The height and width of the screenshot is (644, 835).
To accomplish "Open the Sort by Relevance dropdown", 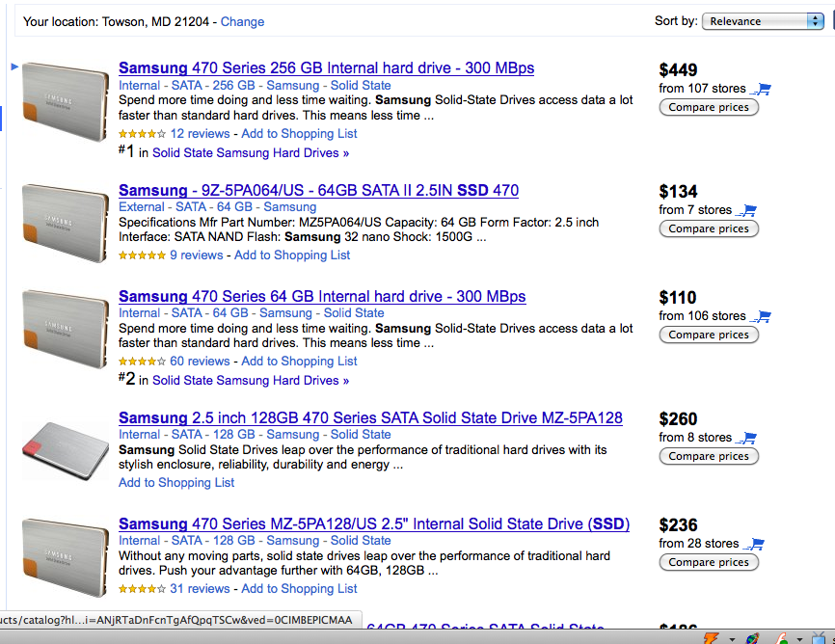I will 763,21.
